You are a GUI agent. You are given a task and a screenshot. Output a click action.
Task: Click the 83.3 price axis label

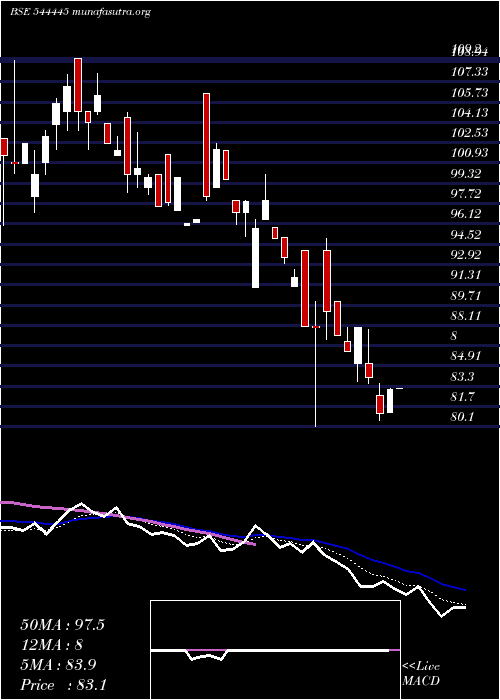(x=463, y=377)
